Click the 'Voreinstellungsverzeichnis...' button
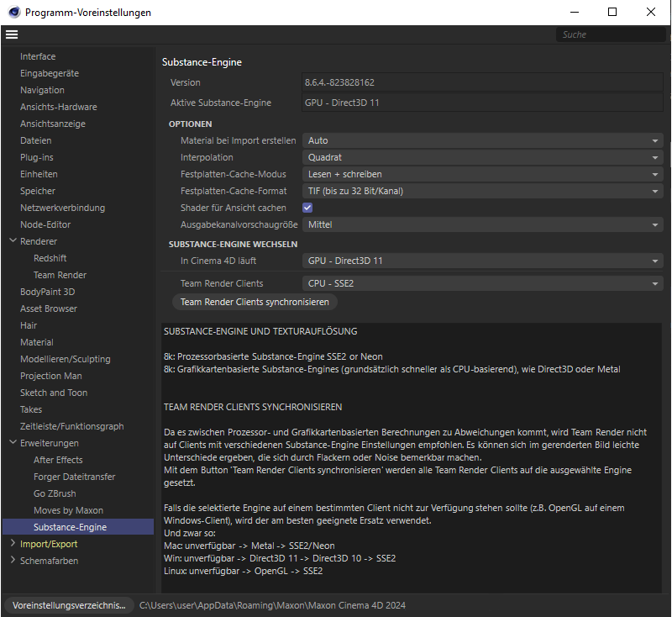672x617 pixels. (69, 605)
